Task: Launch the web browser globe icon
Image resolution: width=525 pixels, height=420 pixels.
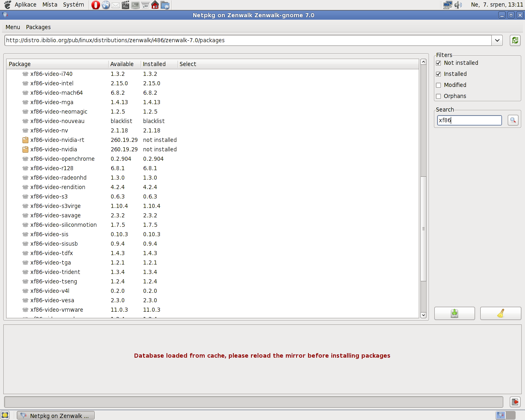Action: [x=106, y=5]
